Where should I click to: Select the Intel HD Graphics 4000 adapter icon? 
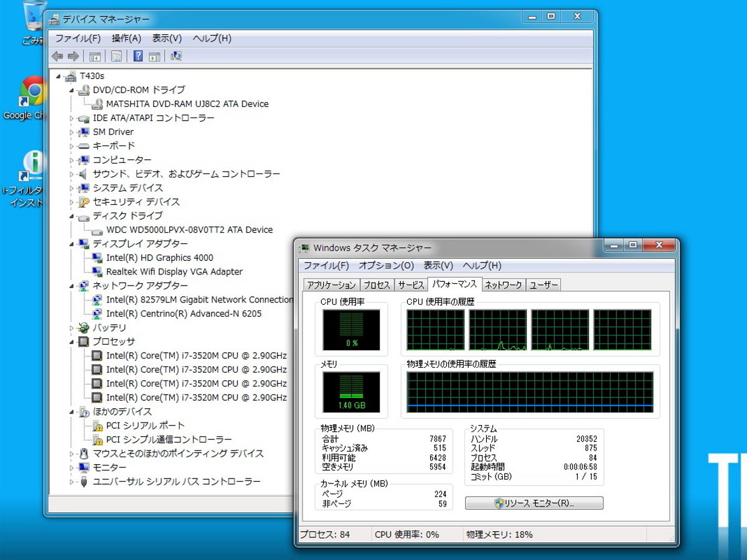pyautogui.click(x=97, y=258)
